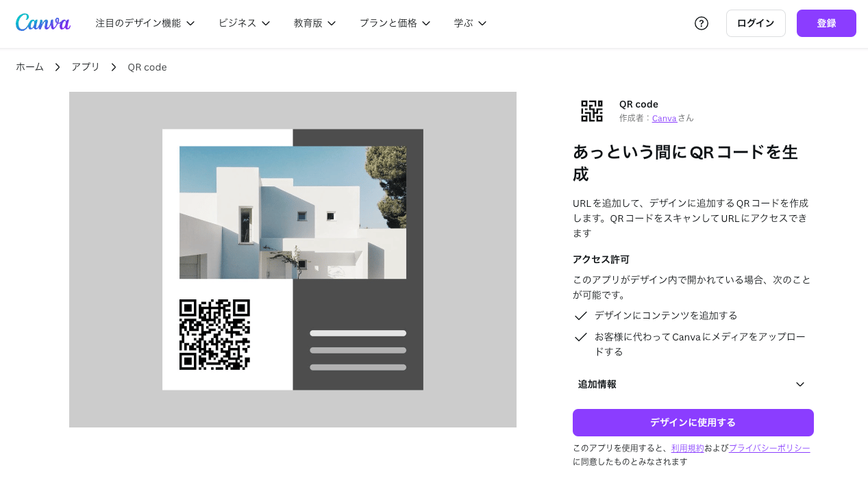Open the 利用規約 link
This screenshot has width=868, height=485.
[688, 447]
